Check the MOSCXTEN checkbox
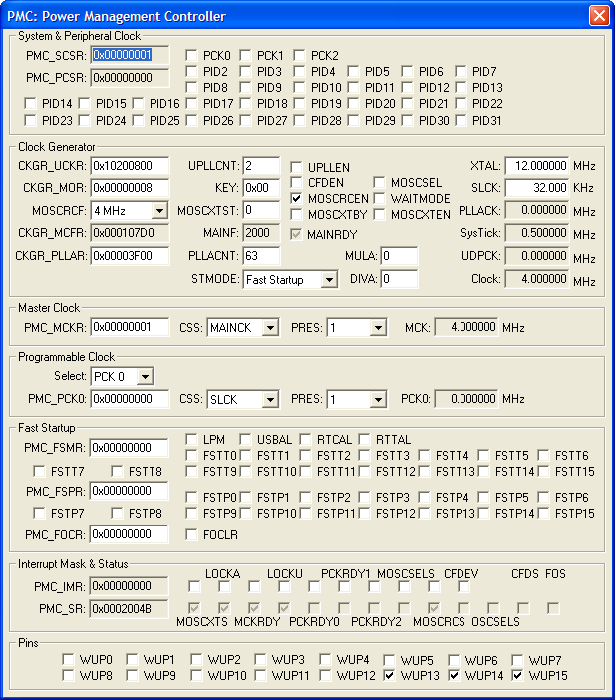Image resolution: width=615 pixels, height=700 pixels. point(379,215)
